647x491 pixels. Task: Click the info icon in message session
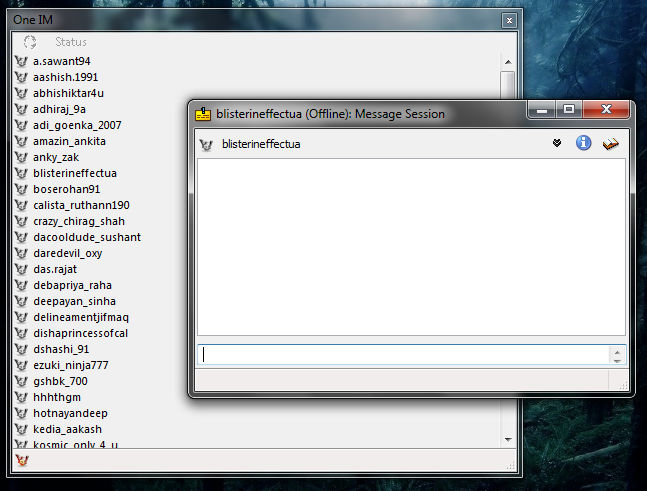(583, 143)
